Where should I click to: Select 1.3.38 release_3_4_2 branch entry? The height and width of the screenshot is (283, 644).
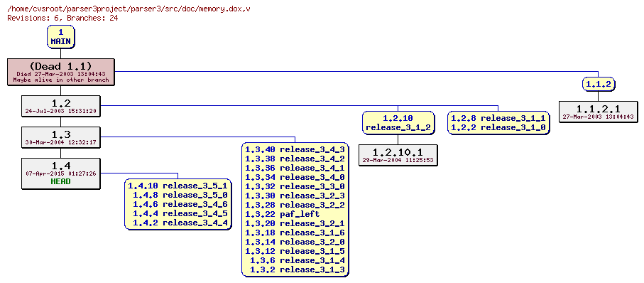(x=295, y=159)
